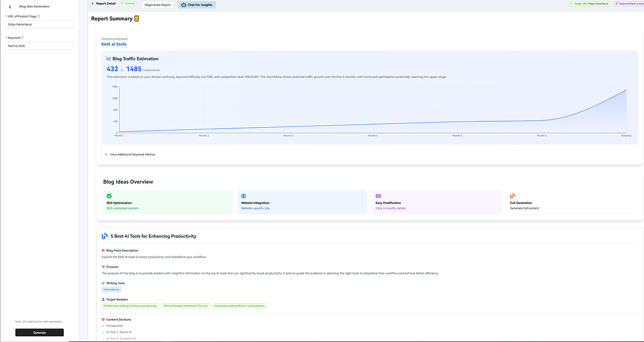Click the Target URL tag at top right

(x=589, y=3)
